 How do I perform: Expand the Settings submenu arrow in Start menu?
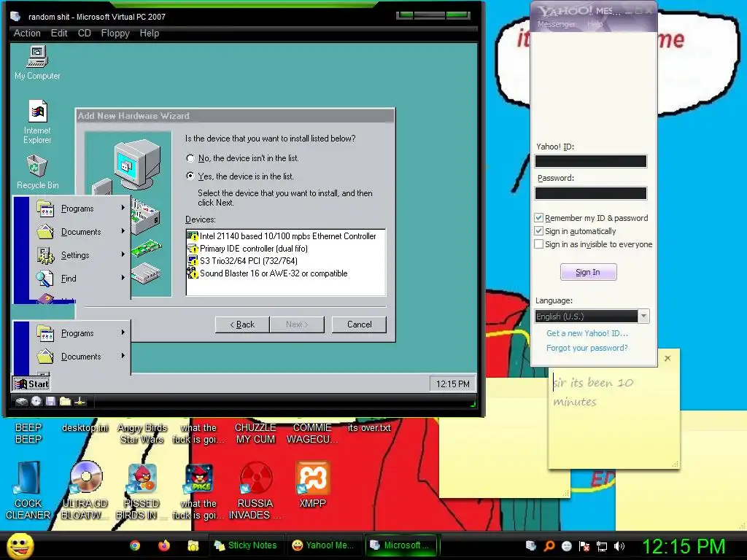123,254
